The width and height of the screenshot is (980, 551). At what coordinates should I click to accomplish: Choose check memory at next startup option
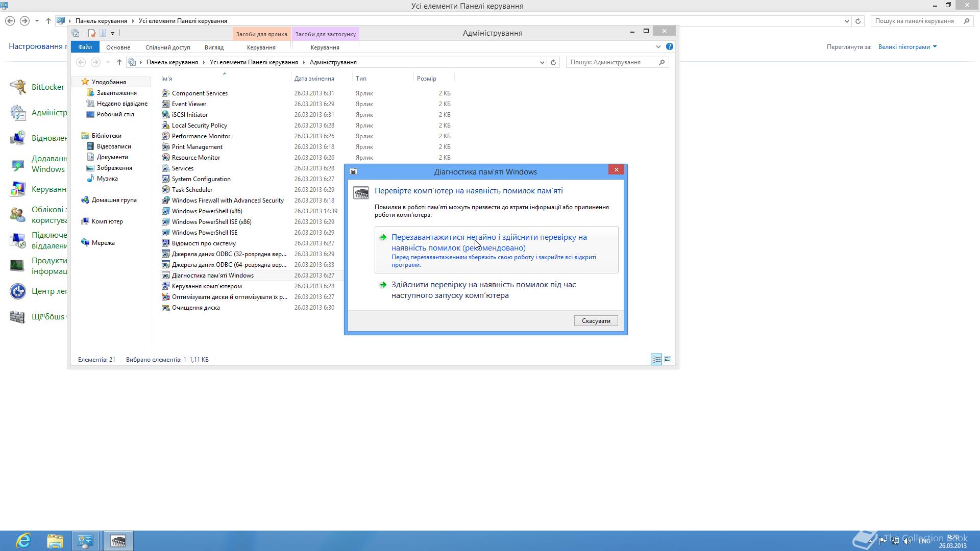coord(496,290)
